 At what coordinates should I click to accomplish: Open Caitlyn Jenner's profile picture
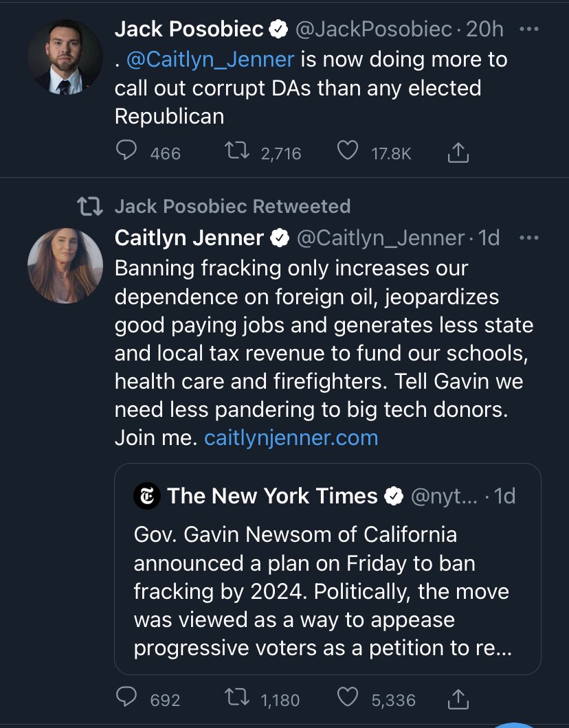pyautogui.click(x=65, y=265)
